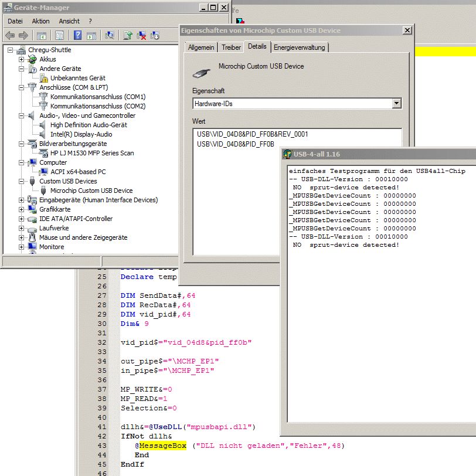Select the USB\VID_04D8&PID_FF0B&REV_0001 value
476x476 pixels.
tap(253, 134)
